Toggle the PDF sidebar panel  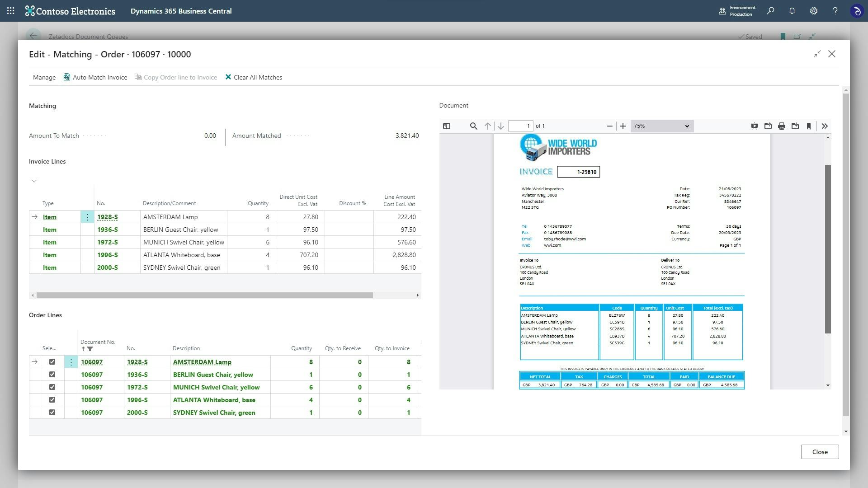(446, 126)
